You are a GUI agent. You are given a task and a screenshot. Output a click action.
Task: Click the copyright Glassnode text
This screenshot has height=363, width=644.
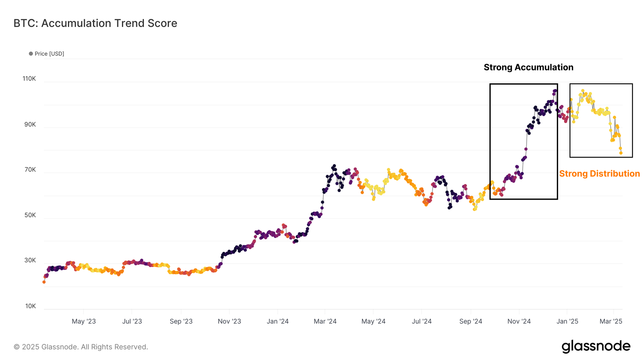[81, 347]
